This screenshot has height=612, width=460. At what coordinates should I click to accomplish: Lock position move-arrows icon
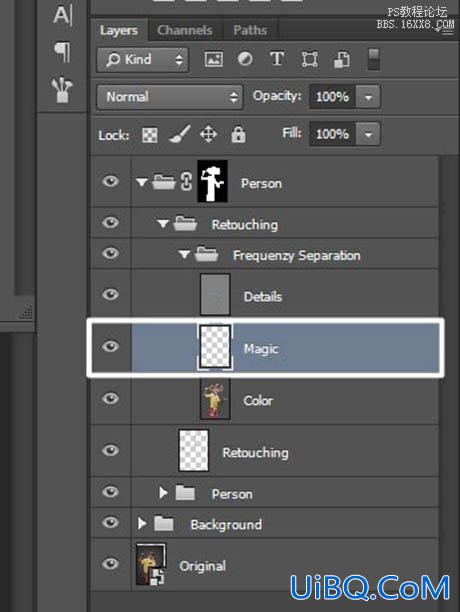point(208,135)
